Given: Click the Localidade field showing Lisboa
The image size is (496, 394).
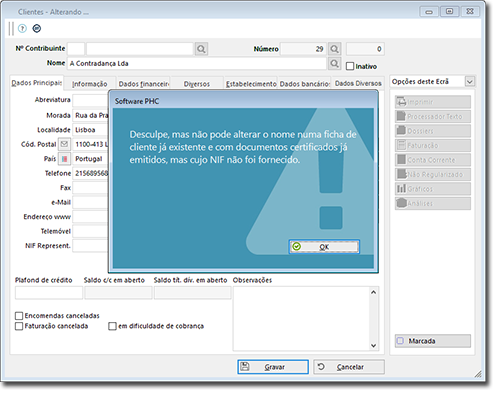Looking at the screenshot, I should coord(91,130).
